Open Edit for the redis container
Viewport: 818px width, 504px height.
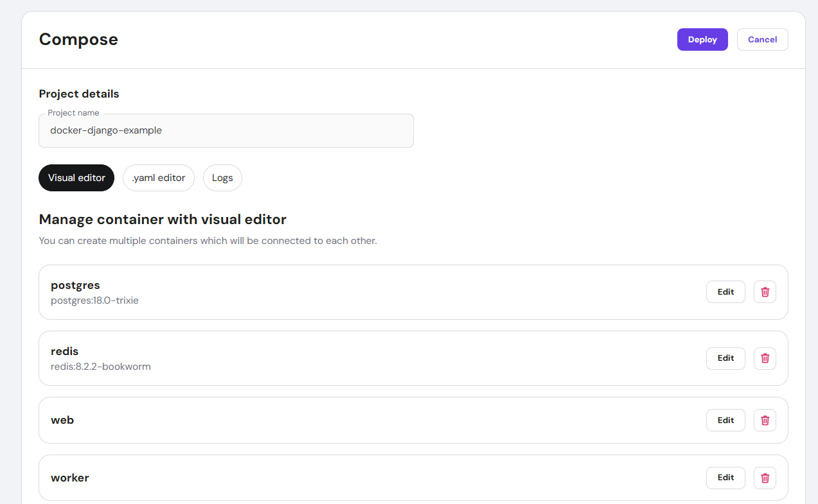725,358
